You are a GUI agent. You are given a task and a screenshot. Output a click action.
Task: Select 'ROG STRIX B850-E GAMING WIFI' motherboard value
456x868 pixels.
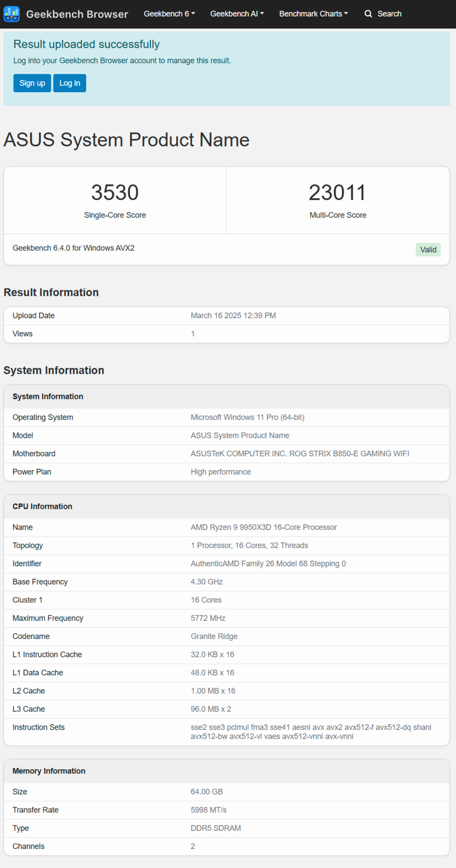coord(349,454)
